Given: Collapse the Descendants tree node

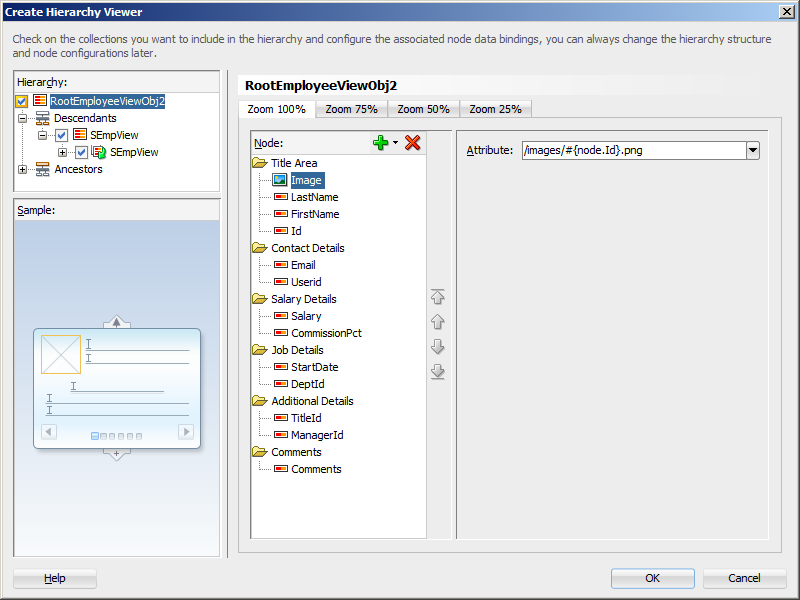Looking at the screenshot, I should tap(22, 118).
